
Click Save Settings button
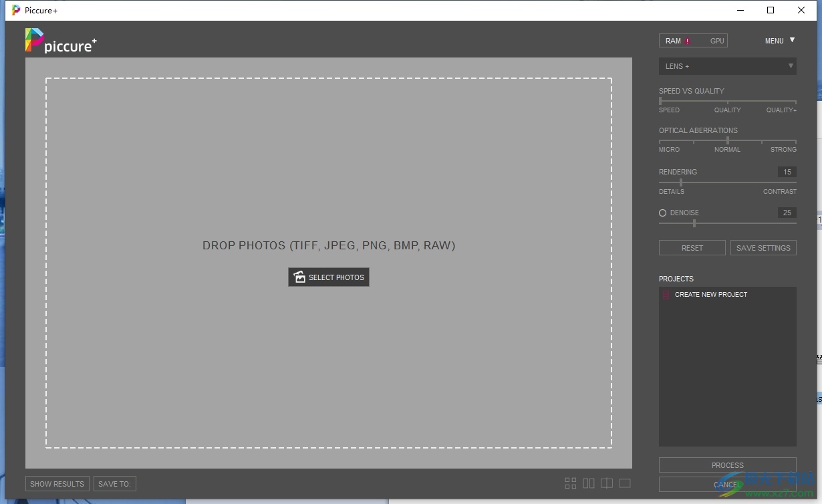[x=763, y=248]
